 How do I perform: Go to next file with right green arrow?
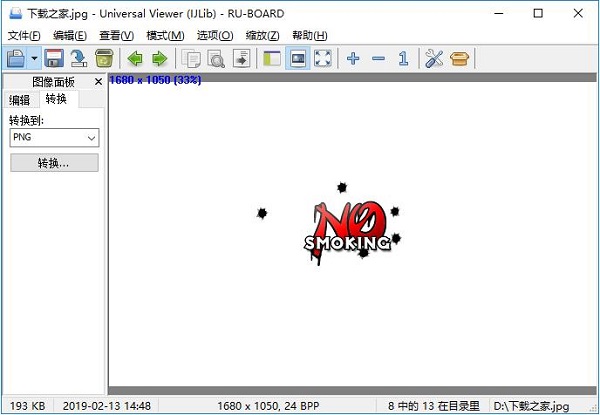point(159,59)
